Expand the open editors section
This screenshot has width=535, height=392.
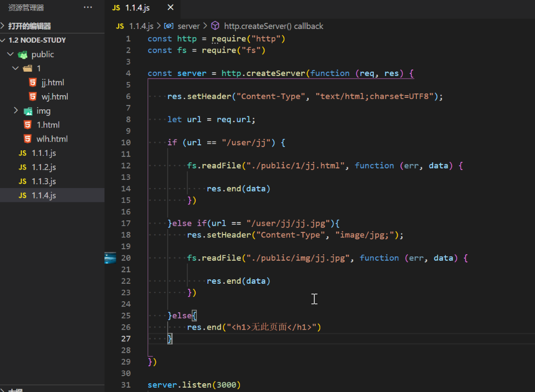pyautogui.click(x=3, y=26)
